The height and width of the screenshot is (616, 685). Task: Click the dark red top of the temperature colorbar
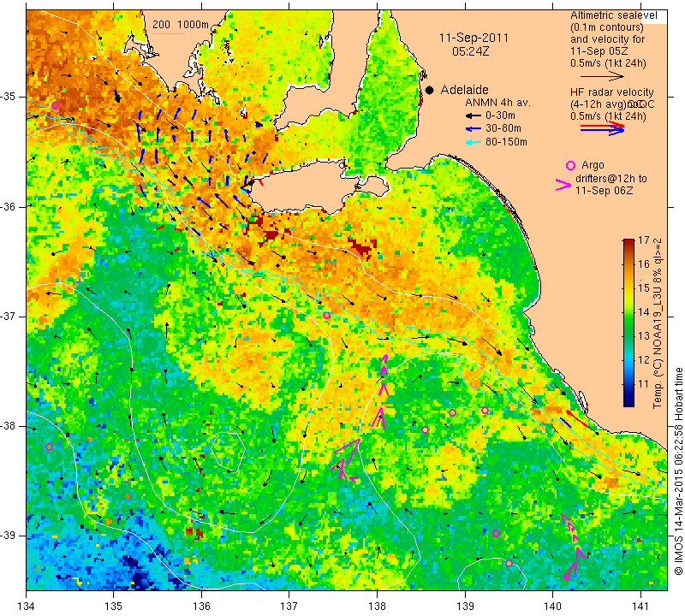pyautogui.click(x=628, y=243)
